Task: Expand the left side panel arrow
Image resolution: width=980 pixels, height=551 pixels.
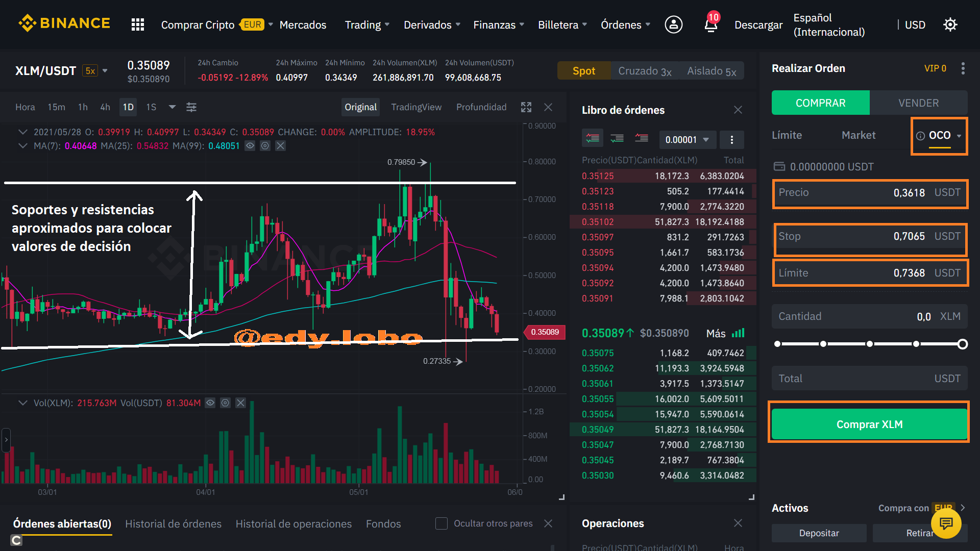Action: click(x=6, y=440)
